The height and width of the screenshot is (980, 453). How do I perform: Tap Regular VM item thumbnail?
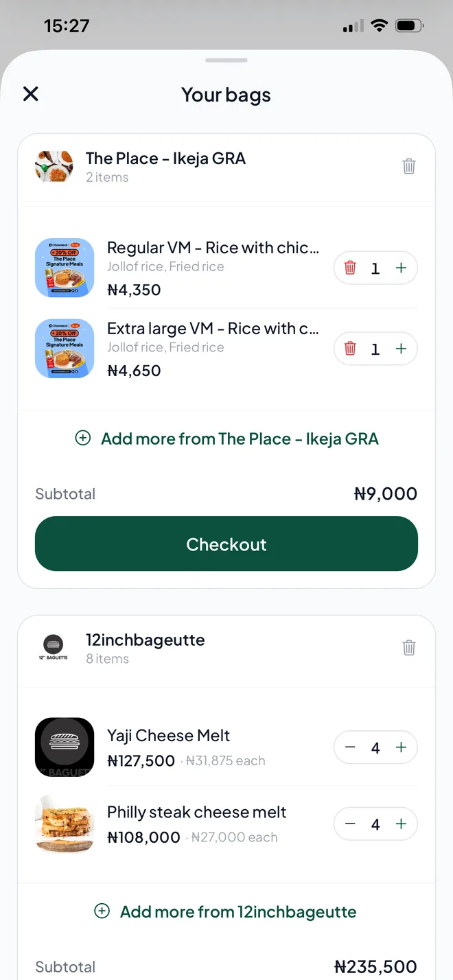coord(65,268)
